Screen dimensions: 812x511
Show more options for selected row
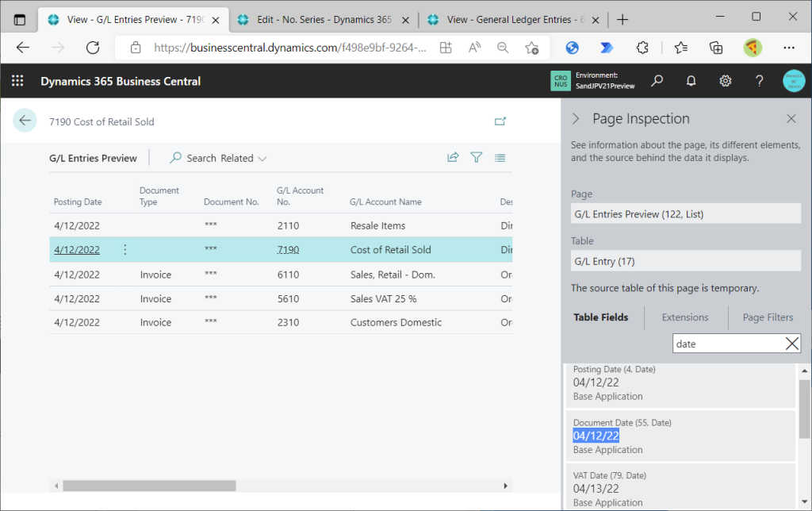[124, 249]
